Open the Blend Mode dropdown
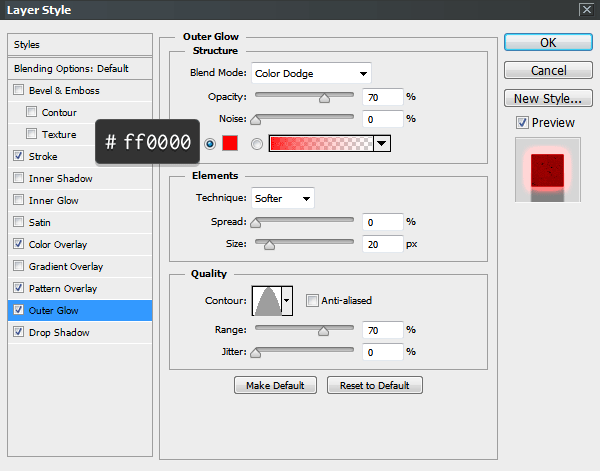The image size is (600, 471). pyautogui.click(x=310, y=73)
